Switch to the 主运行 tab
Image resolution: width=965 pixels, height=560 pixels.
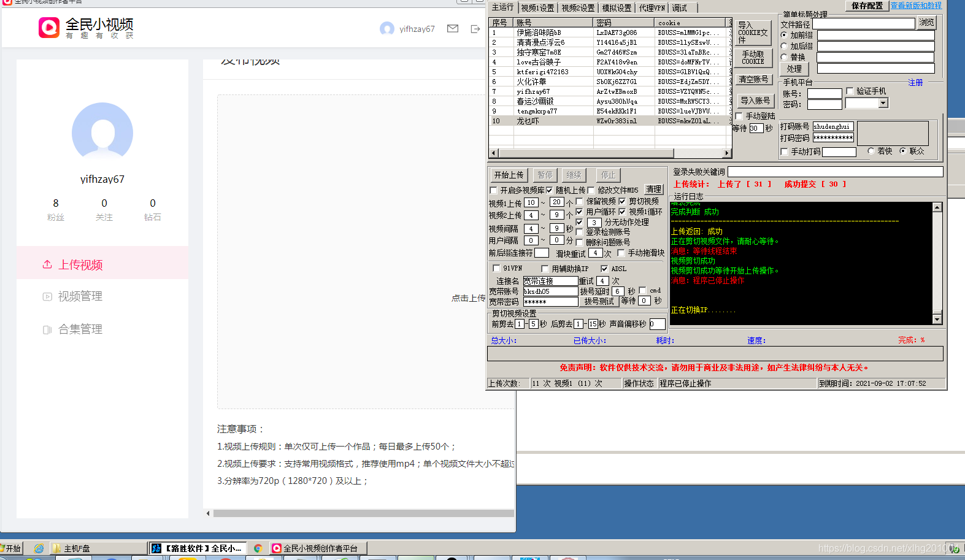click(x=502, y=7)
